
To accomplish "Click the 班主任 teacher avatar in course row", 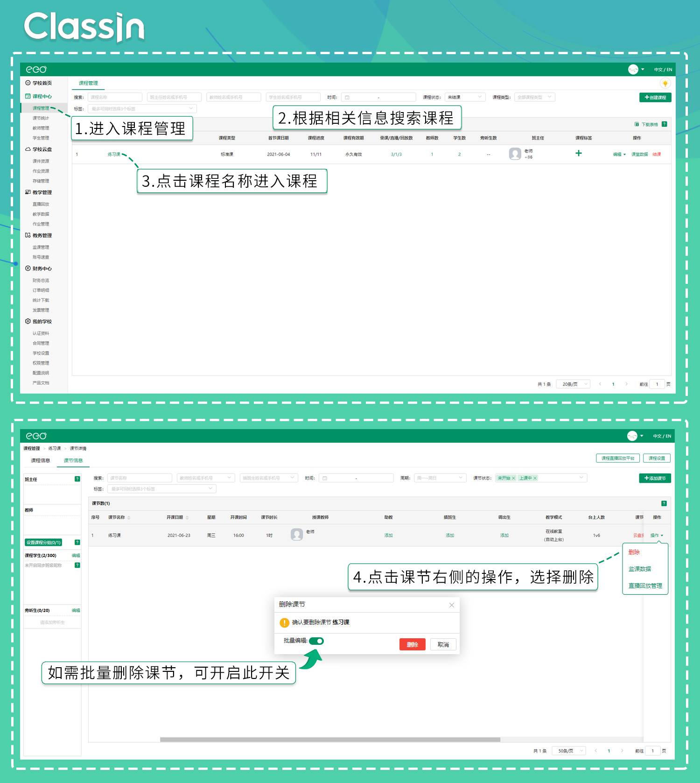I will click(x=515, y=154).
